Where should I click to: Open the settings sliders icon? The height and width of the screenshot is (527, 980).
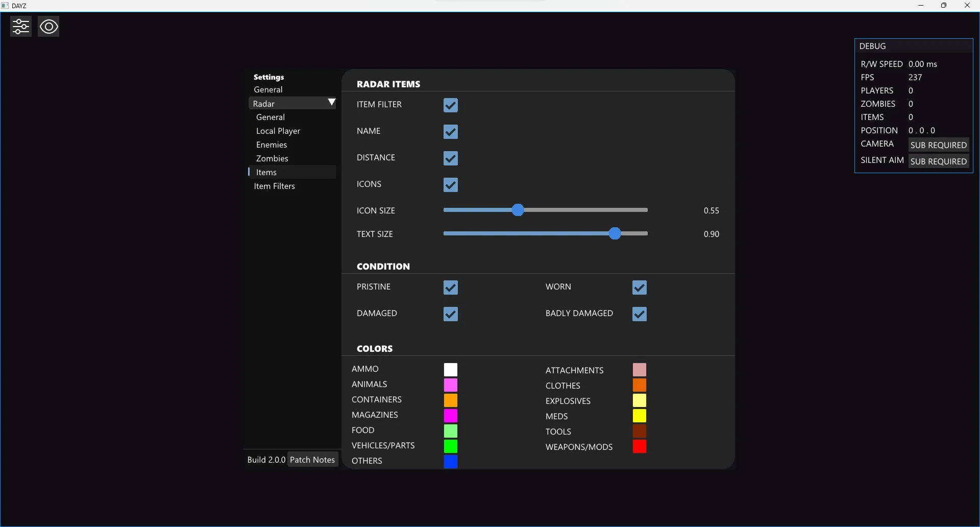click(21, 27)
